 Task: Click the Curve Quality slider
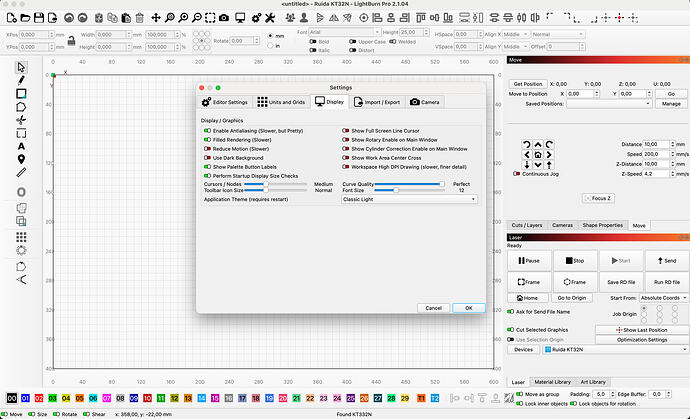(x=409, y=184)
